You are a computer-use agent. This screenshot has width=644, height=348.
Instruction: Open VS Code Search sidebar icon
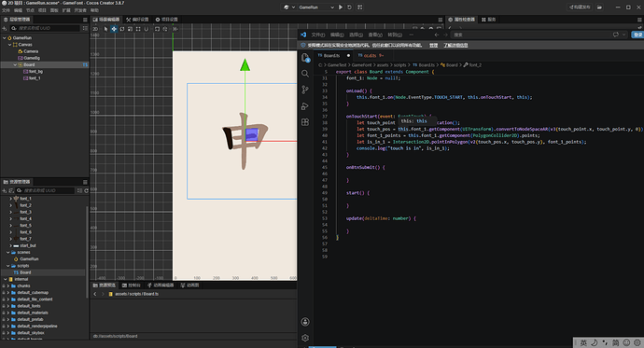305,74
